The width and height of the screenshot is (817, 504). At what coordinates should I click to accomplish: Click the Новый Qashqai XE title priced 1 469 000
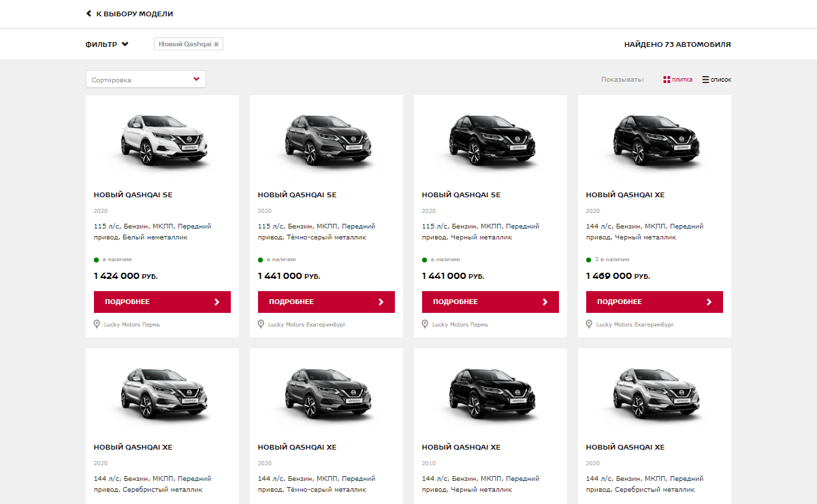(x=625, y=195)
